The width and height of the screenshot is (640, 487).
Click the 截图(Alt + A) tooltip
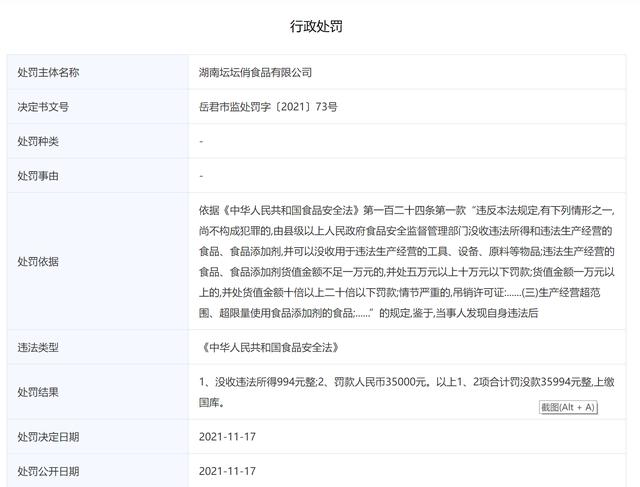click(x=568, y=407)
